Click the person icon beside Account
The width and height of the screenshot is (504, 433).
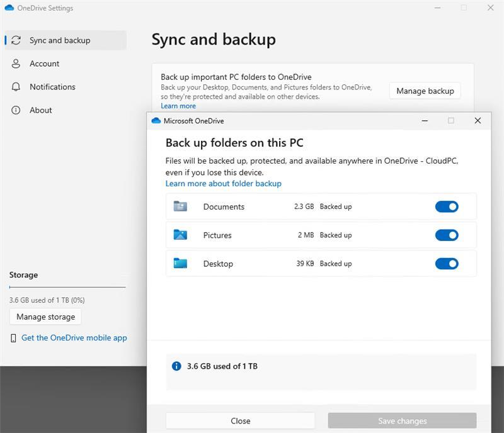click(16, 64)
